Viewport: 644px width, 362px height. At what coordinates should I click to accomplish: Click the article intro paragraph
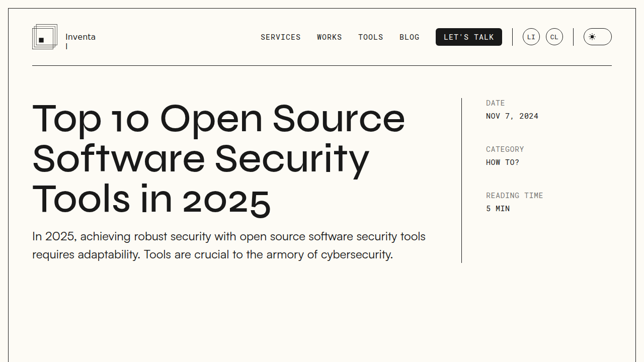tap(229, 245)
